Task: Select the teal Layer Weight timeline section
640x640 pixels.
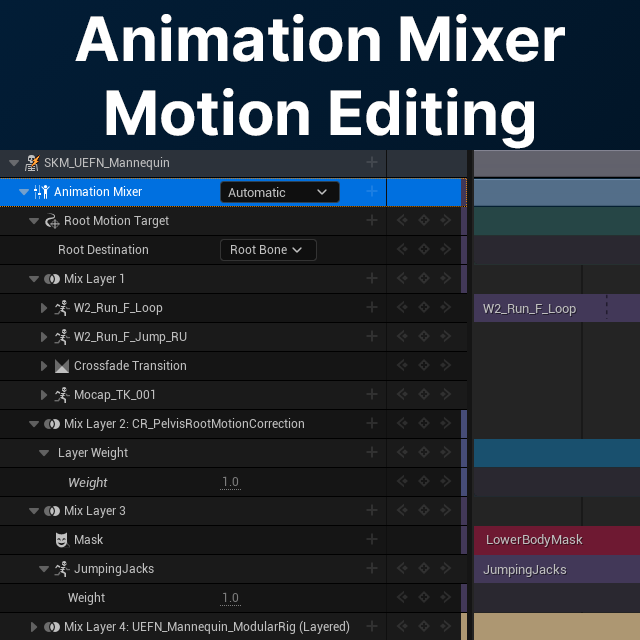Action: coord(557,453)
